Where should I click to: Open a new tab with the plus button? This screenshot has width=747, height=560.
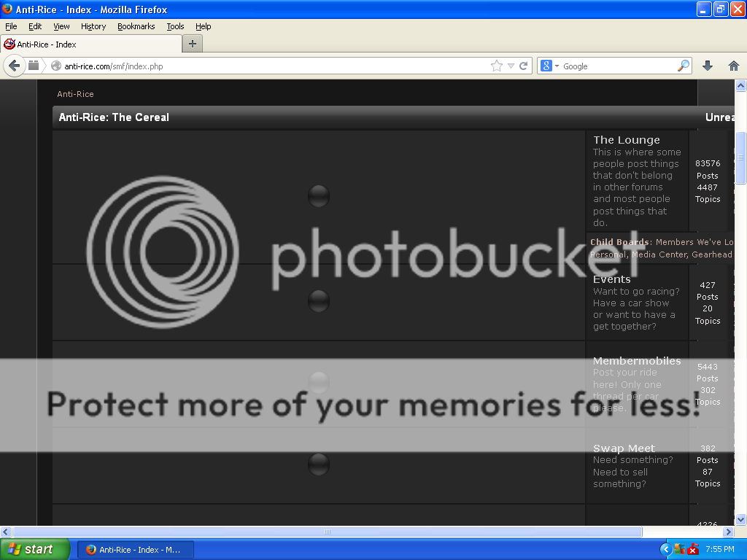pyautogui.click(x=193, y=44)
